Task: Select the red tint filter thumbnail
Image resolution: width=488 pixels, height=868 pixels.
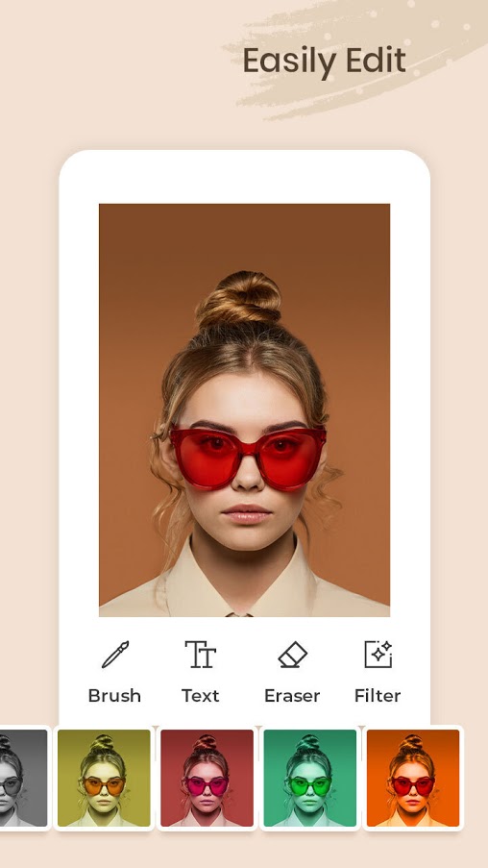Action: pyautogui.click(x=207, y=778)
